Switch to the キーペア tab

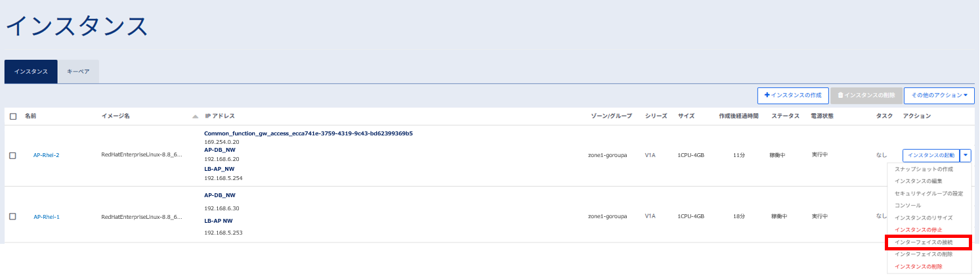click(x=78, y=72)
